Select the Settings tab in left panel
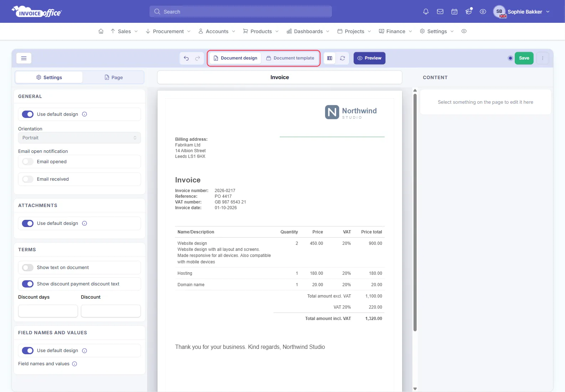The width and height of the screenshot is (565, 392). click(49, 77)
